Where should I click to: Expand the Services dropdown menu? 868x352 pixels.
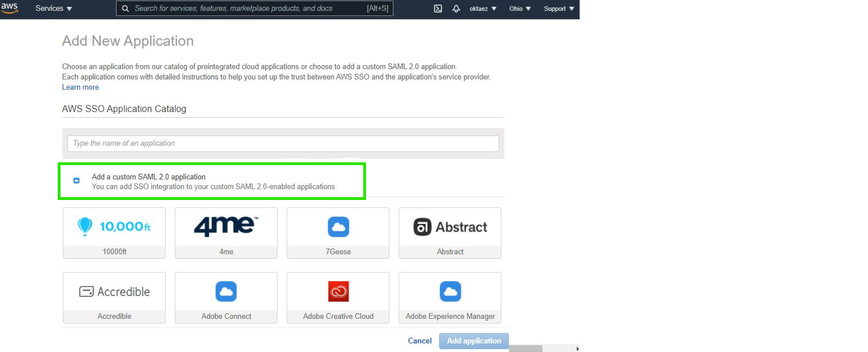[x=54, y=9]
